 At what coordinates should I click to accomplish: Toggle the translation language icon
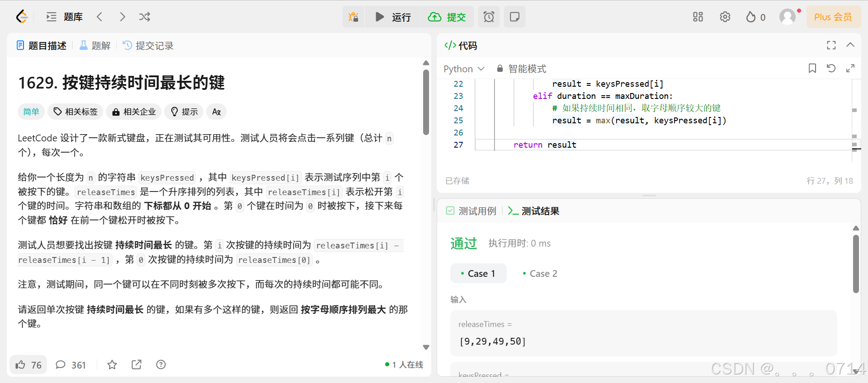[x=217, y=112]
